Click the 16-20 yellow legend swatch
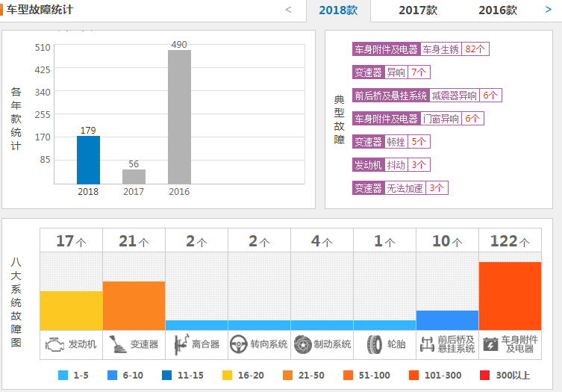 coord(227,375)
